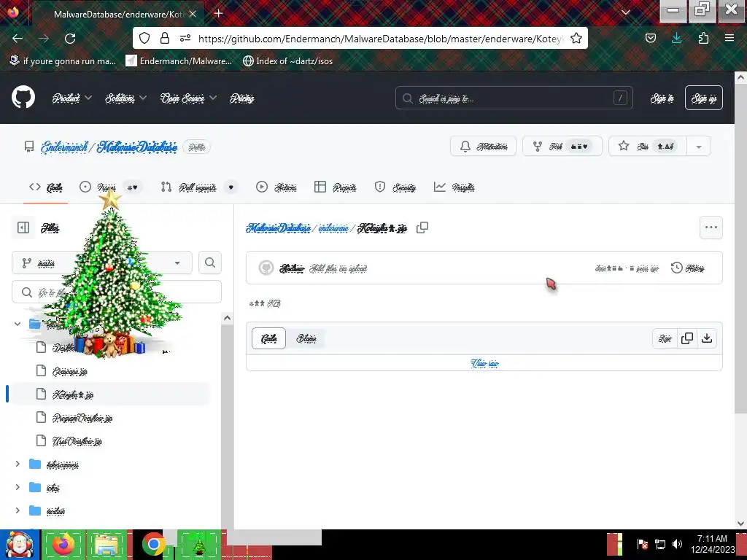Expand the jokes folder chevron
747x560 pixels.
(18, 487)
